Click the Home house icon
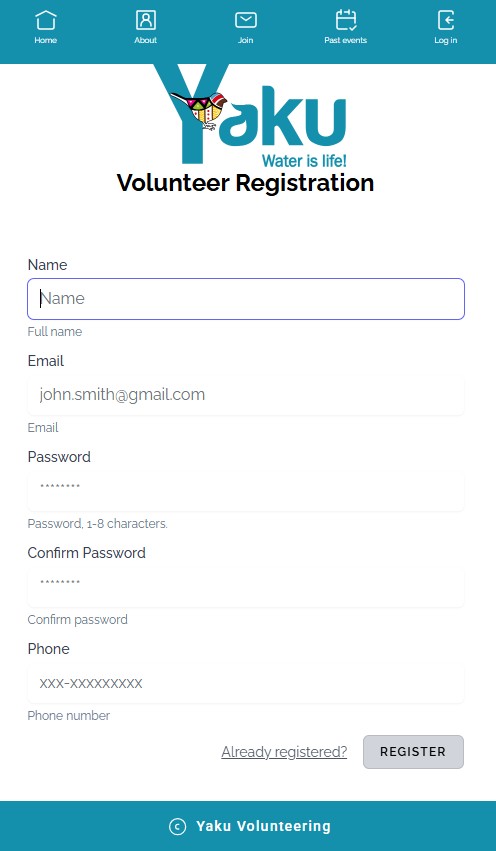This screenshot has height=851, width=496. (46, 20)
